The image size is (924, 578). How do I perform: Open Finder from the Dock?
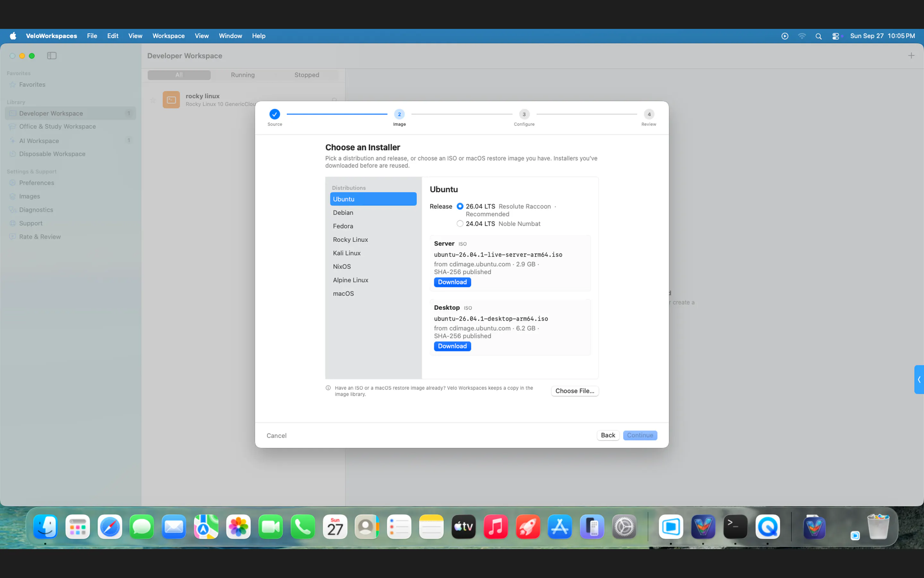(45, 526)
